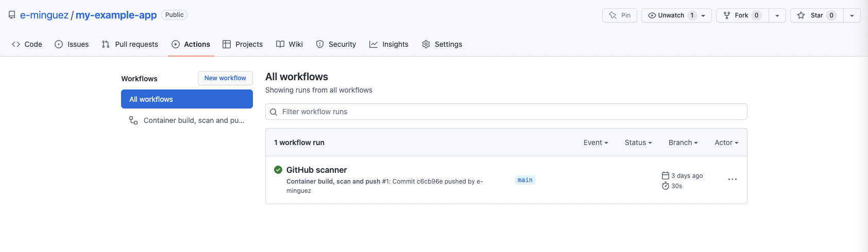Viewport: 868px width, 252px height.
Task: Click the workflow icon in the sidebar
Action: 133,120
